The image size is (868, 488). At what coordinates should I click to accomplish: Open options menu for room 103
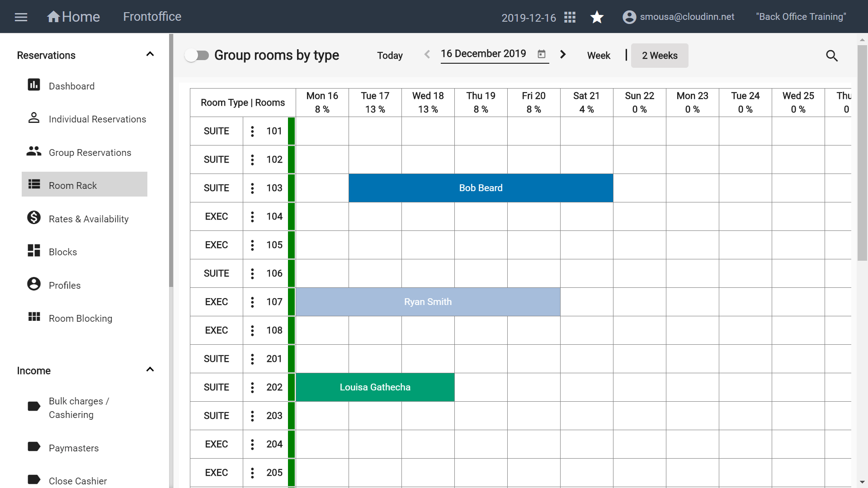point(252,188)
